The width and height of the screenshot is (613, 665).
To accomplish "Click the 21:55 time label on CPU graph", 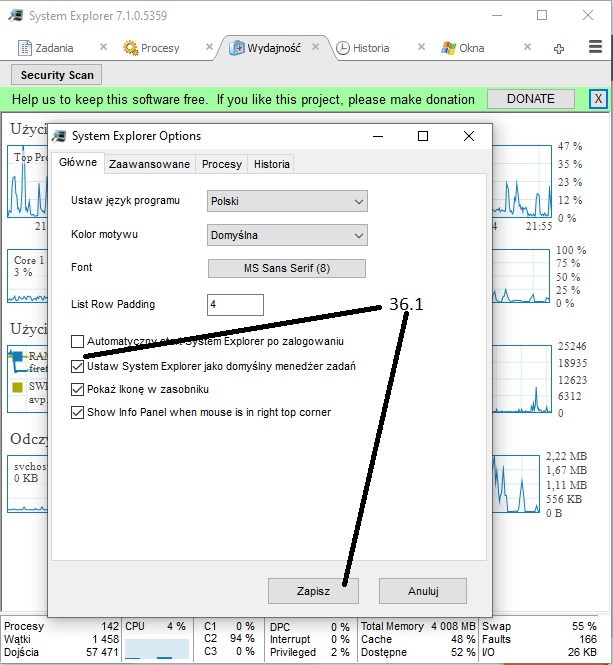I will click(539, 226).
